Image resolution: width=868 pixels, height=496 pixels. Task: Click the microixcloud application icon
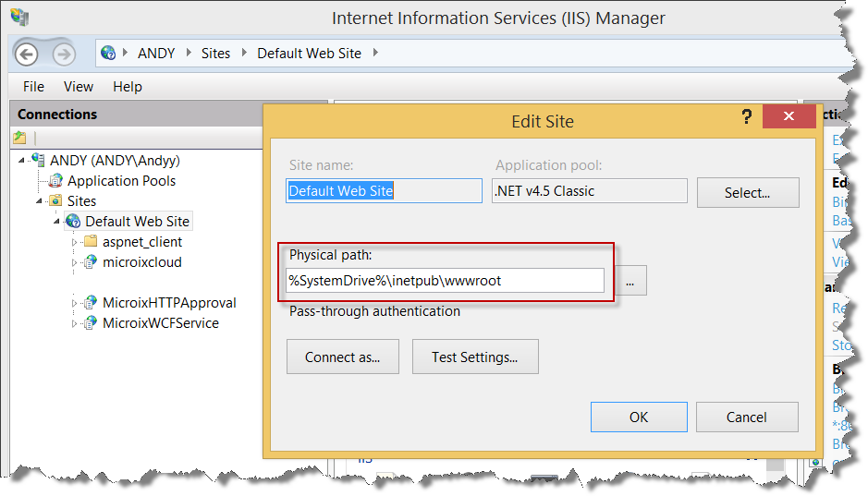click(x=91, y=262)
